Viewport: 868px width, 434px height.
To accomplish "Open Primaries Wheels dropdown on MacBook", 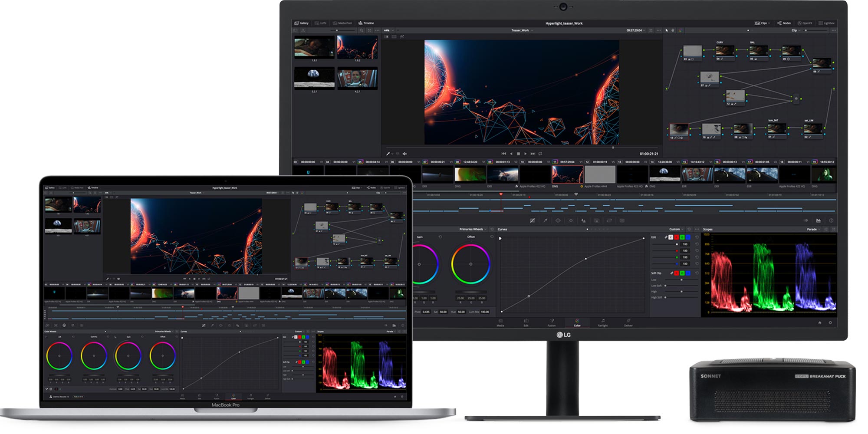I will pos(164,332).
